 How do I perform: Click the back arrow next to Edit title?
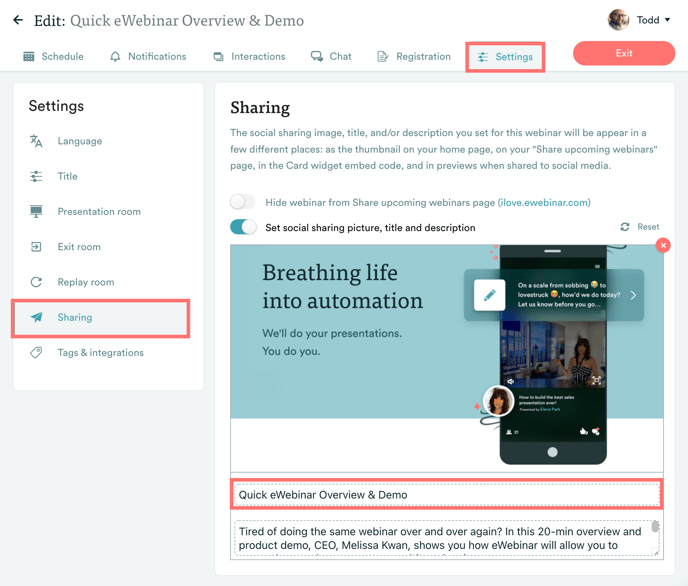coord(18,20)
